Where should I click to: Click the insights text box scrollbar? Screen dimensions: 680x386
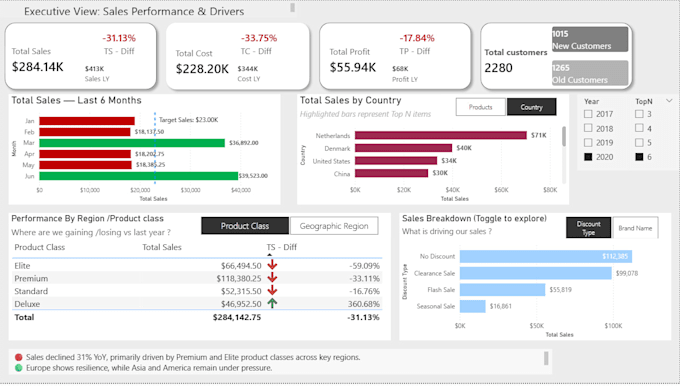pyautogui.click(x=546, y=358)
